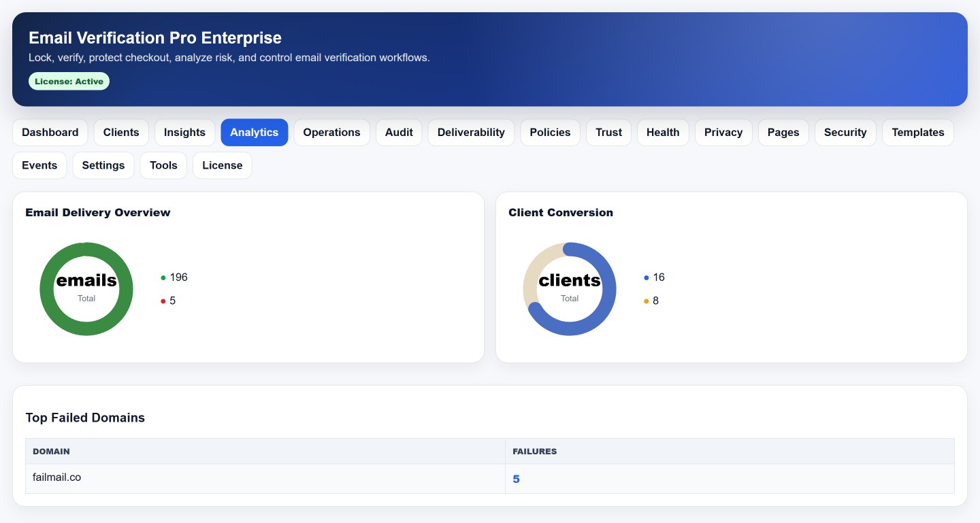View the Audit tab
Screen dimensions: 980x523
pyautogui.click(x=399, y=133)
